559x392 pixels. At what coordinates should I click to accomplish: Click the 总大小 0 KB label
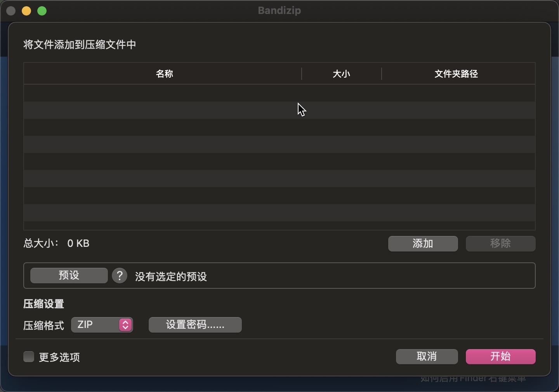(x=56, y=243)
